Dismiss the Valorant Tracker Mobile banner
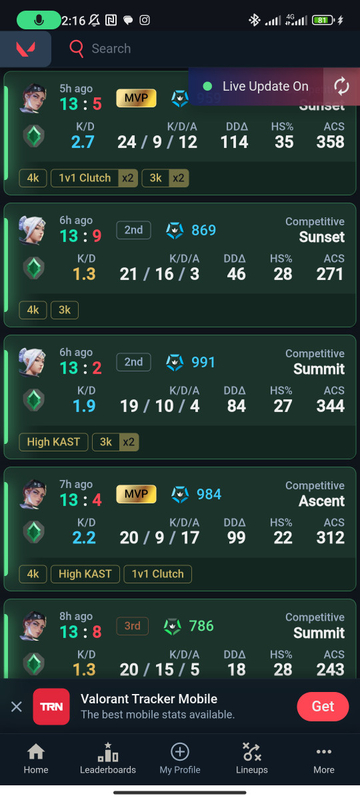This screenshot has width=360, height=800. coord(16,707)
